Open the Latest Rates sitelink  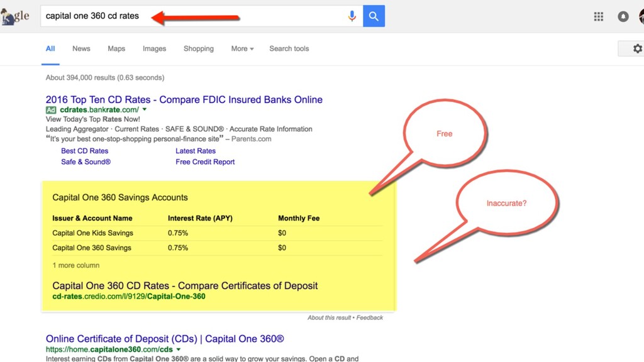pyautogui.click(x=196, y=151)
